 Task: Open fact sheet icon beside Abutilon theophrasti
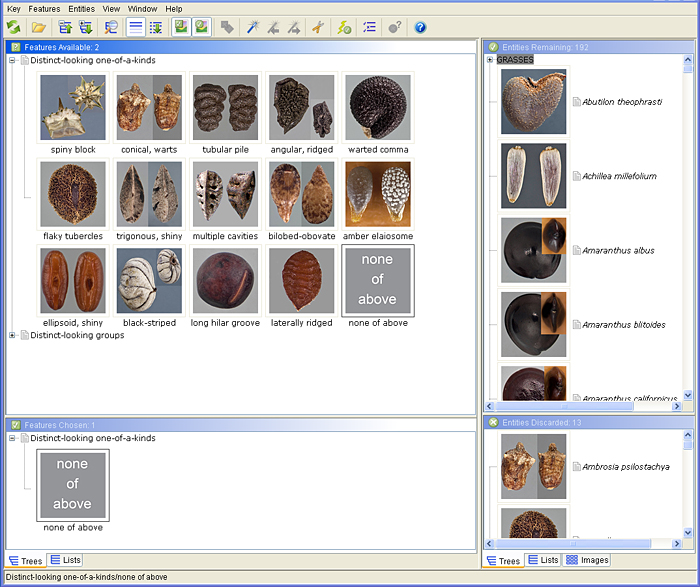click(x=577, y=102)
